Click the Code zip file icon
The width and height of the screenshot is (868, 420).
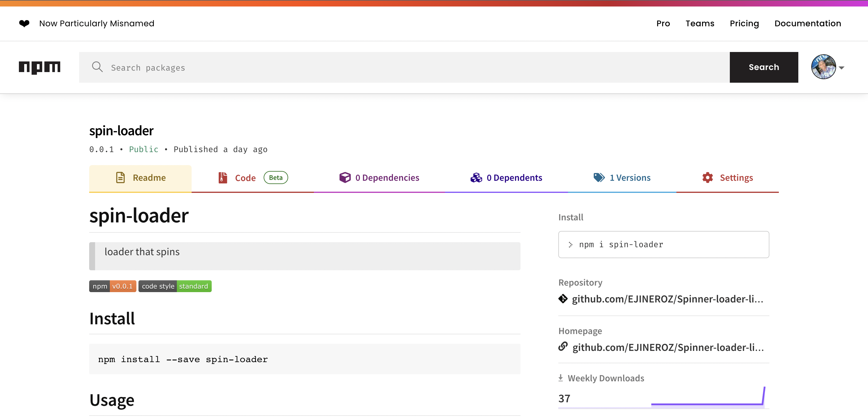tap(223, 177)
